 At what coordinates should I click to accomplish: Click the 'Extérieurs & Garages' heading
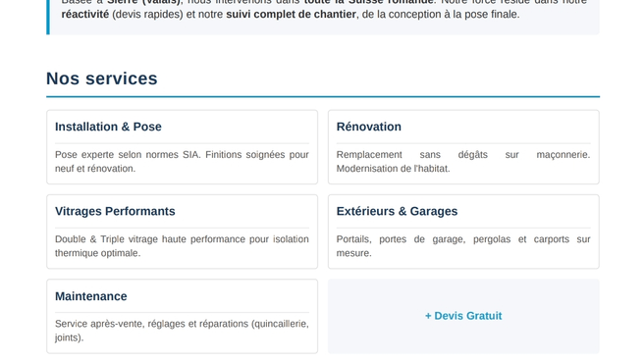point(397,211)
